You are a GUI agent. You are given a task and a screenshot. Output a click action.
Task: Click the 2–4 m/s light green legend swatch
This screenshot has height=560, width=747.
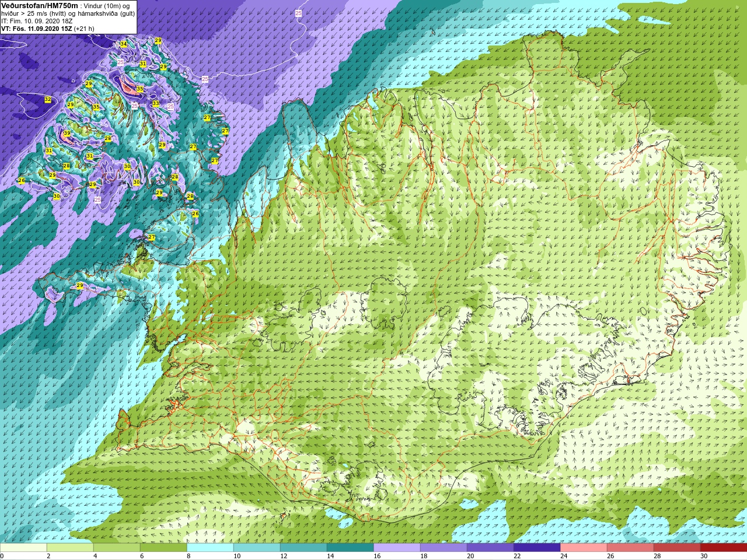click(70, 548)
